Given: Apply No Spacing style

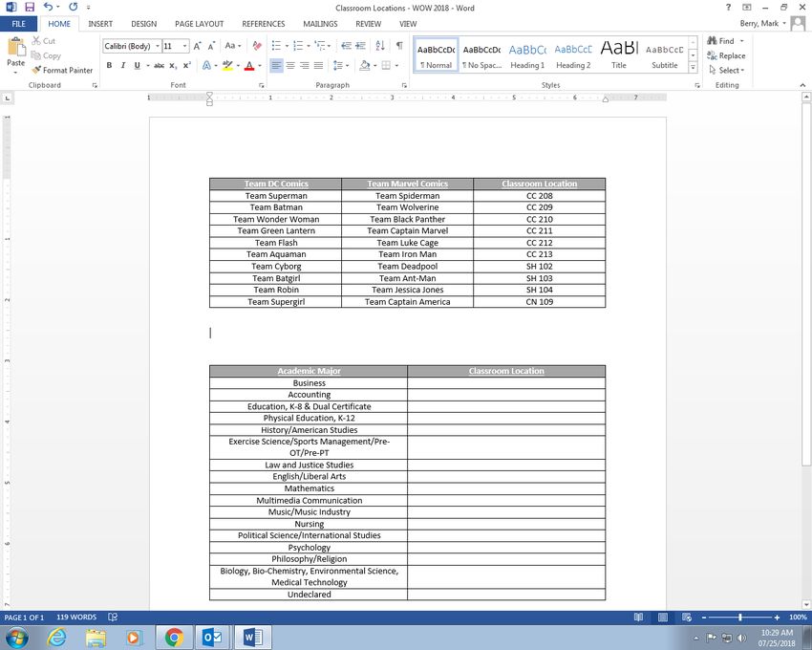Looking at the screenshot, I should (481, 54).
